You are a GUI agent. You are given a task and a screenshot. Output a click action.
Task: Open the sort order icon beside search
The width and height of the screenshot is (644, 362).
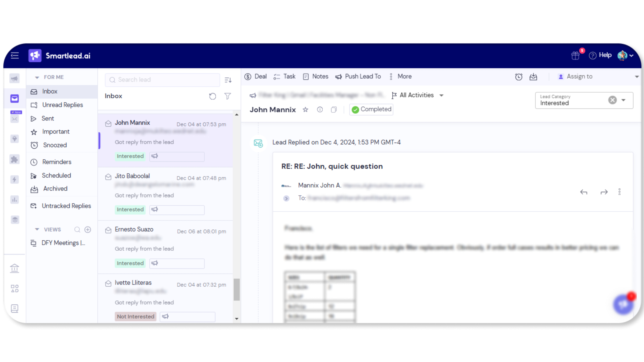click(228, 80)
